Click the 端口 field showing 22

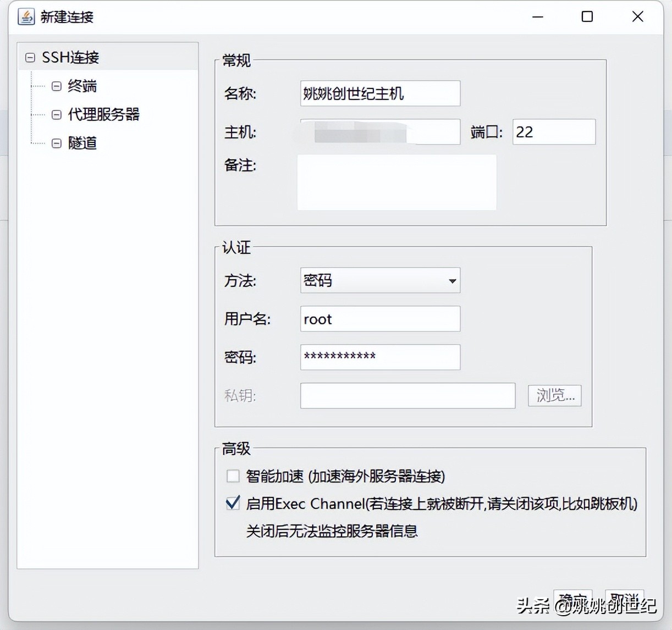coord(553,131)
